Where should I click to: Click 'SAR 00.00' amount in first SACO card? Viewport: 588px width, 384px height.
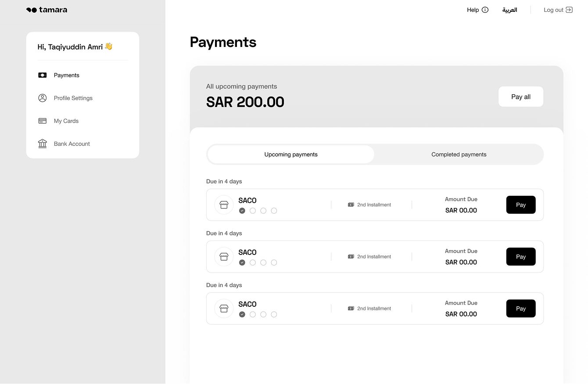[461, 210]
